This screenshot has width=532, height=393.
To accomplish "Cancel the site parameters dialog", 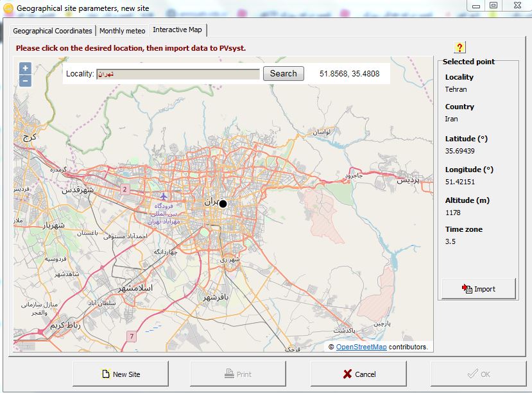I will [x=359, y=374].
